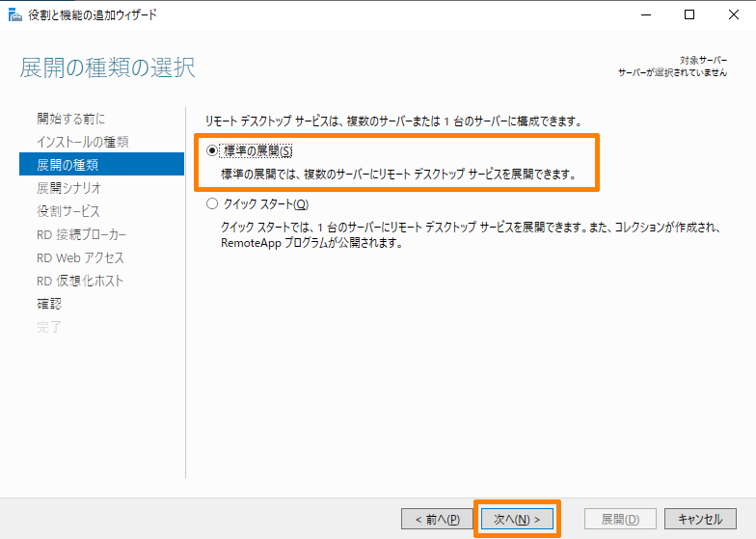756x539 pixels.
Task: Maximize the wizard window
Action: pos(689,15)
